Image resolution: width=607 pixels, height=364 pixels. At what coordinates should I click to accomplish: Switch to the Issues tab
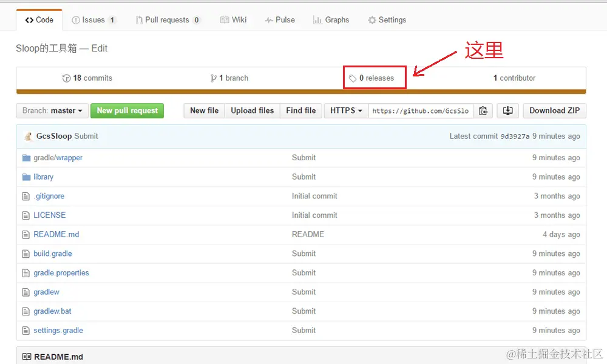click(x=93, y=20)
